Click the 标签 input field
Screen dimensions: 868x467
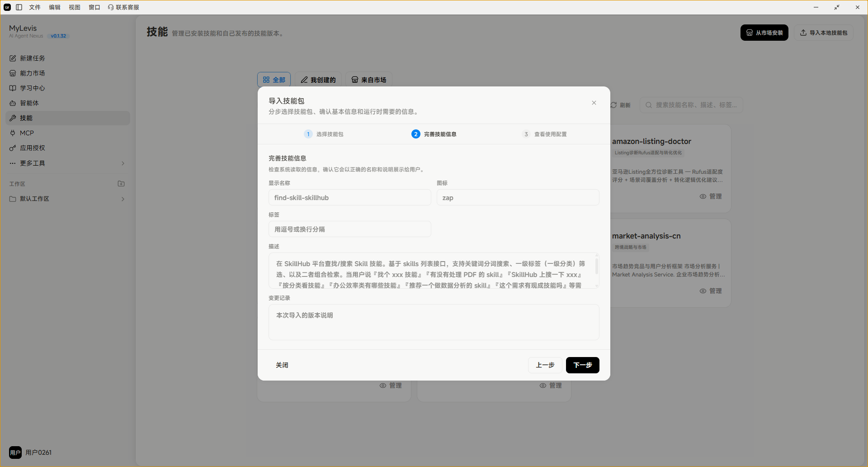click(350, 229)
